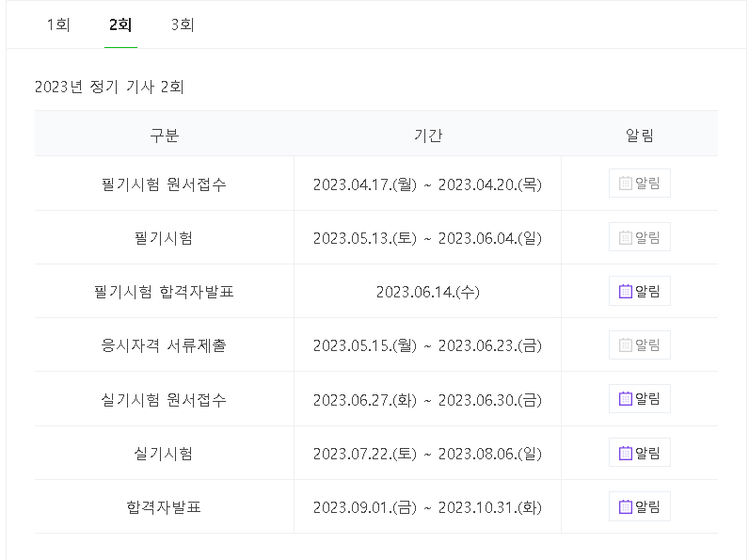The width and height of the screenshot is (749, 560).
Task: Click the 알림 column header
Action: point(640,136)
